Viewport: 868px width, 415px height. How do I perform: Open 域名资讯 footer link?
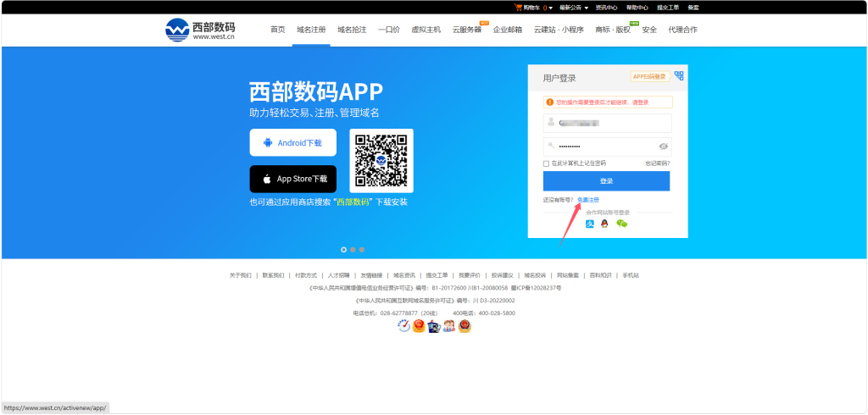[404, 275]
